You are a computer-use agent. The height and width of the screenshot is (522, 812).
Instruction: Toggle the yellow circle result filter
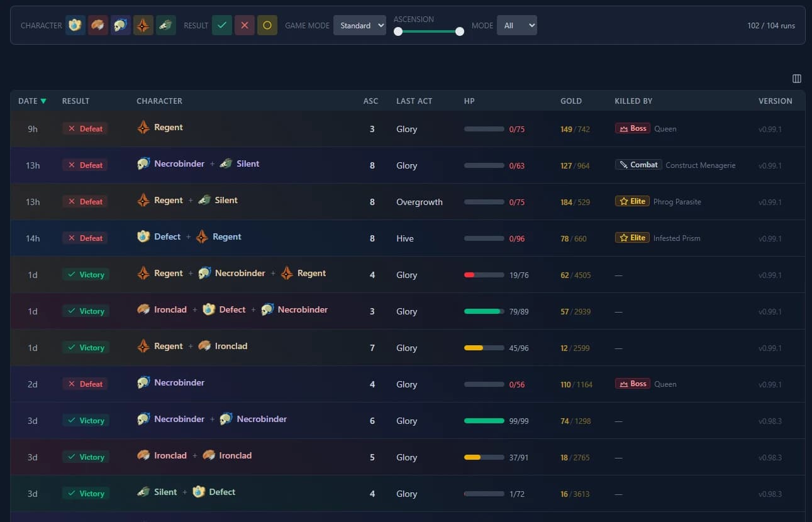pyautogui.click(x=267, y=25)
